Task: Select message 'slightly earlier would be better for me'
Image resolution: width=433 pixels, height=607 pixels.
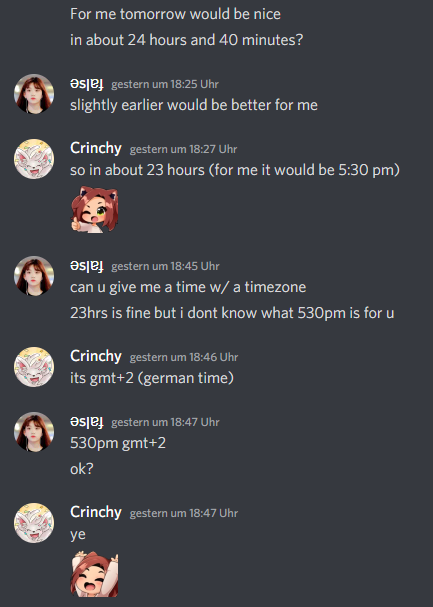Action: 194,105
